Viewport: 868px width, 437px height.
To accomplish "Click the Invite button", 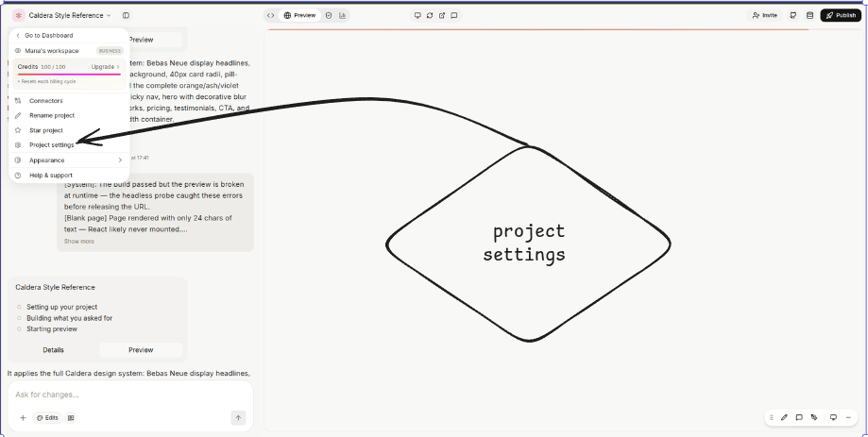I will click(764, 15).
